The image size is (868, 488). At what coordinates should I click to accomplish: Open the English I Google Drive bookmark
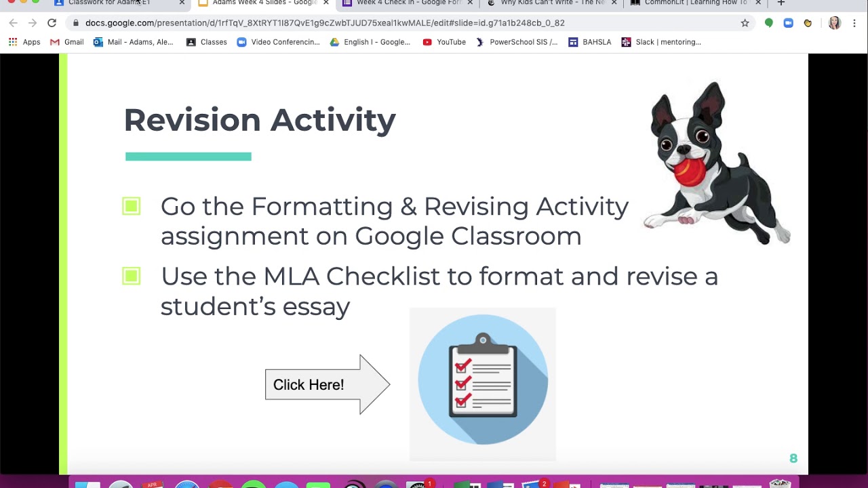pos(370,42)
